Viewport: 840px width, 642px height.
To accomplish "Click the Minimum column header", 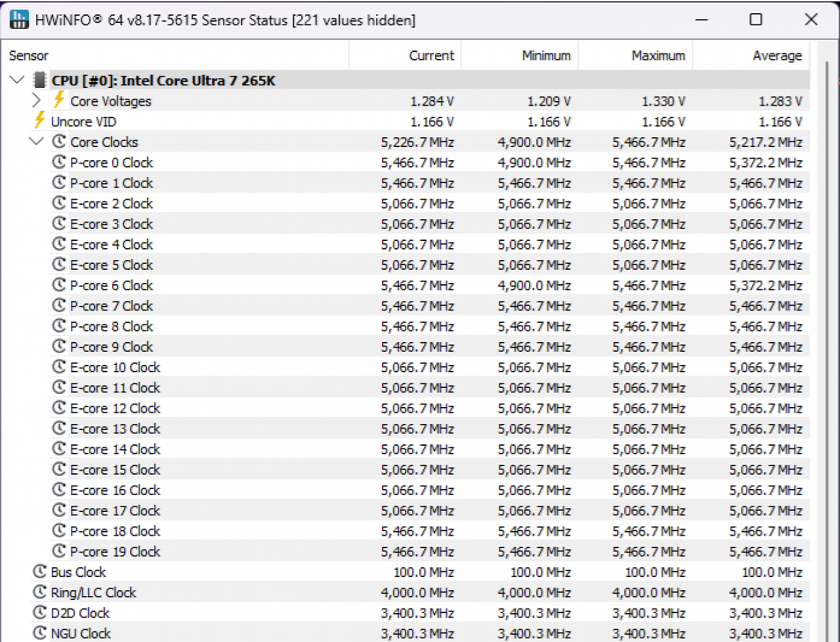I will coord(520,56).
